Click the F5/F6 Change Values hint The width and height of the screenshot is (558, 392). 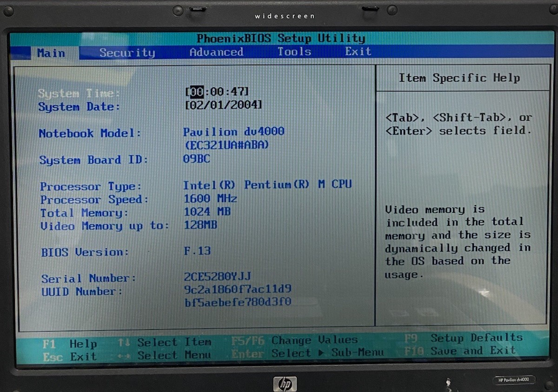294,340
